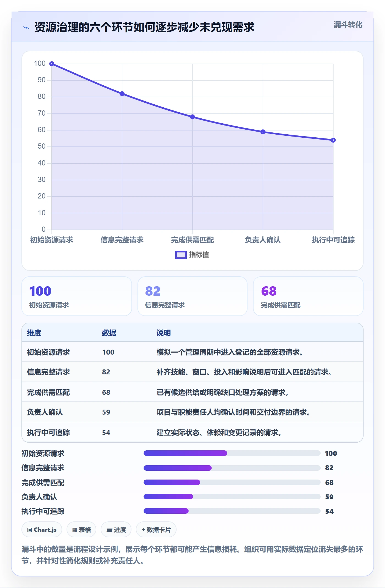Click the 执行中可追踪 progress bar
Viewport: 385px width, 588px height.
click(232, 511)
